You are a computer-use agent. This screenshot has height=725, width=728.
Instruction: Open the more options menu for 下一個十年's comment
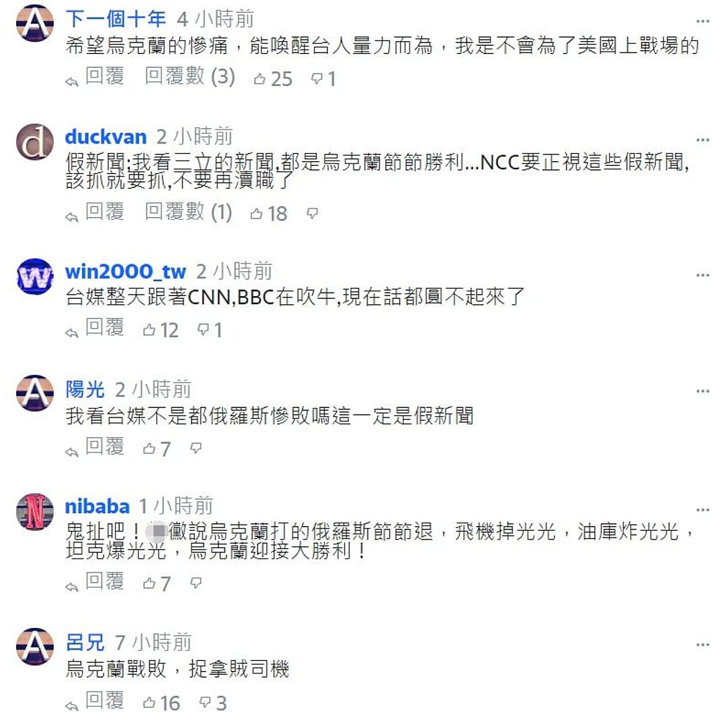tap(703, 22)
